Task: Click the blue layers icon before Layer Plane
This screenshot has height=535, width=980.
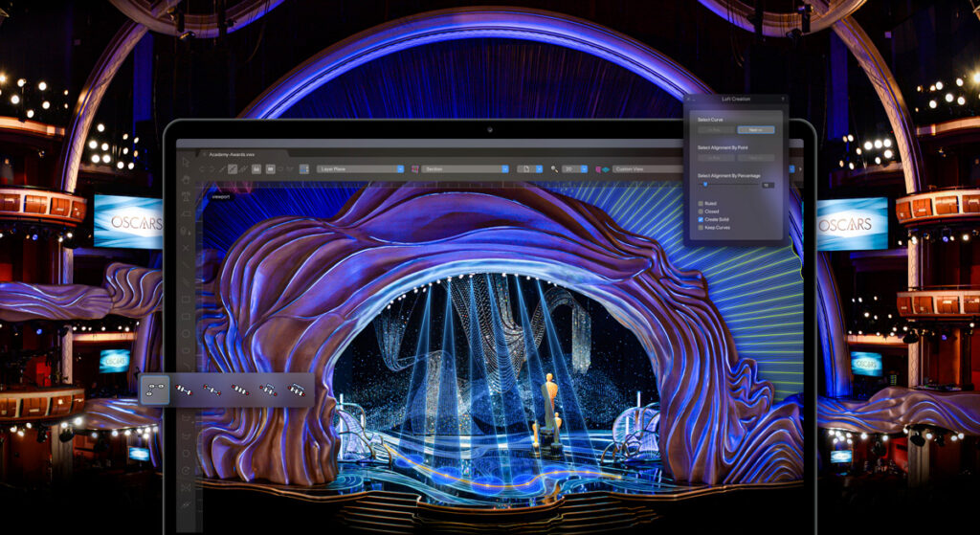Action: [x=303, y=168]
